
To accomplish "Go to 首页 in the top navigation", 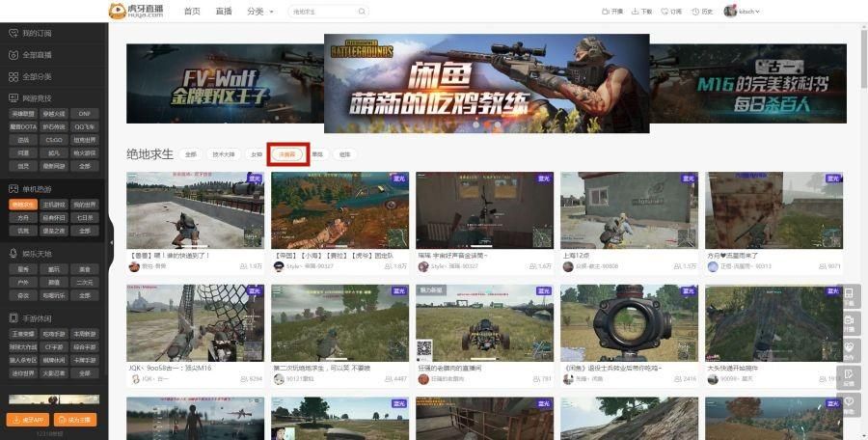I will click(x=192, y=11).
